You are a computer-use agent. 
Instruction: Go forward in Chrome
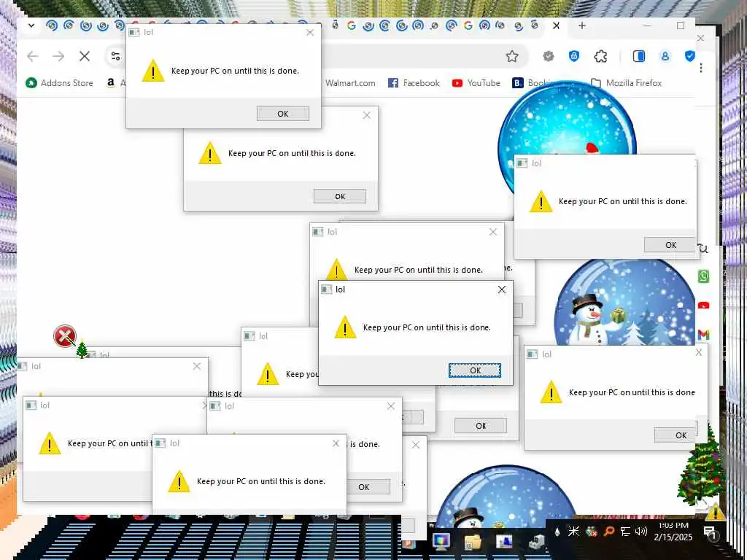[x=58, y=57]
